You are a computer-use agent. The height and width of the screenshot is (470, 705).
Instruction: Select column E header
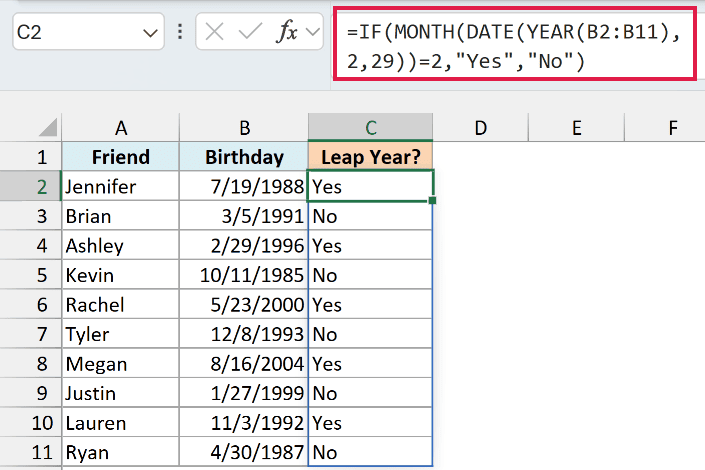576,128
